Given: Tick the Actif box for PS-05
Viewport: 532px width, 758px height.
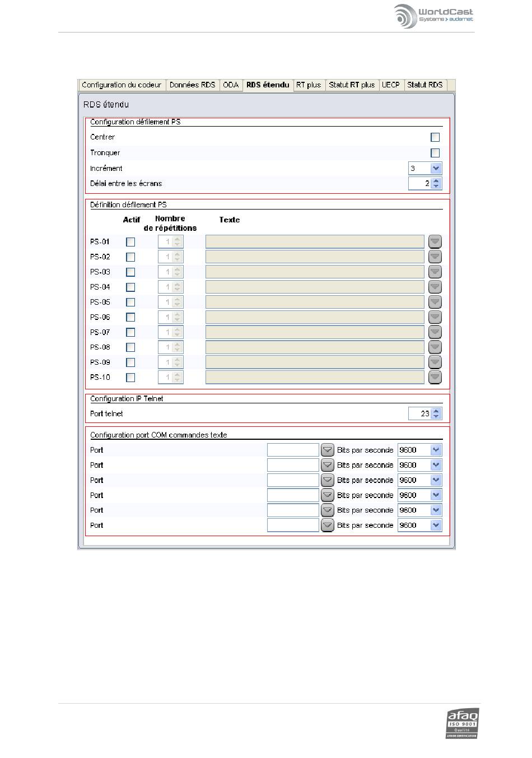Looking at the screenshot, I should tap(130, 303).
